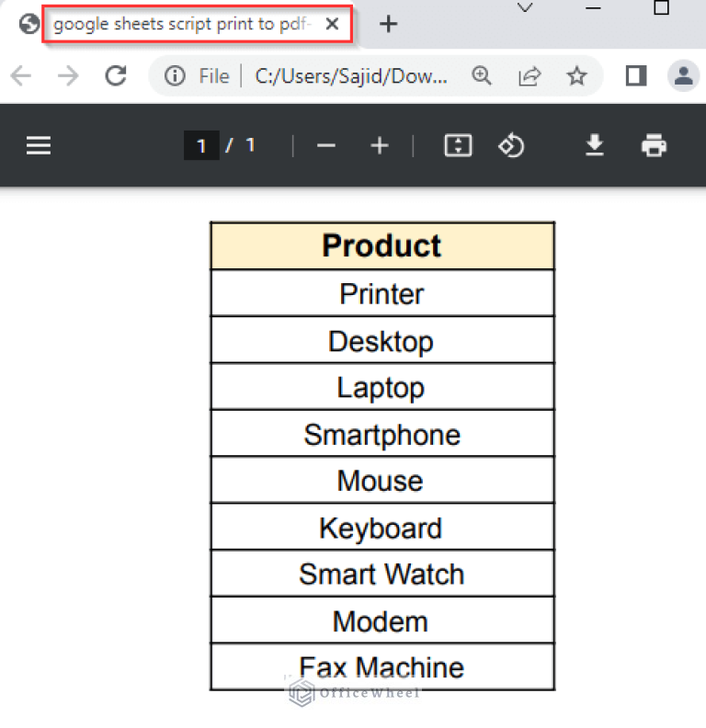Open the user profile avatar
706x728 pixels.
pos(683,75)
